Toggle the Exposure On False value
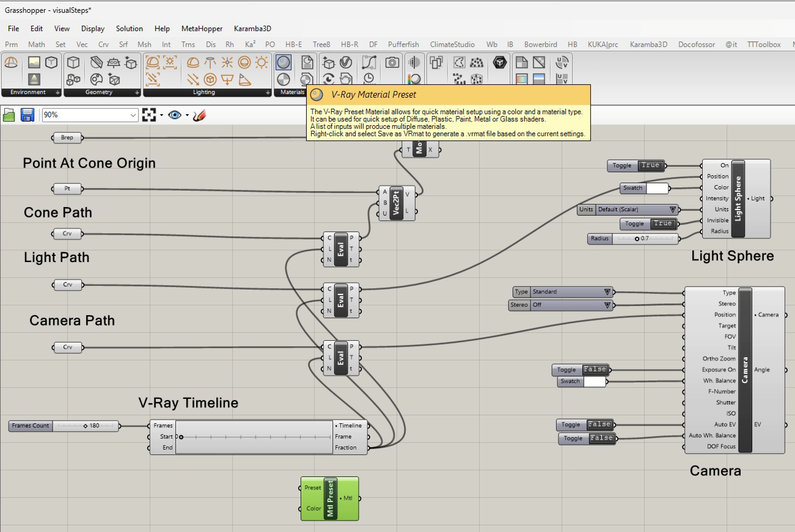The image size is (795, 532). tap(595, 369)
